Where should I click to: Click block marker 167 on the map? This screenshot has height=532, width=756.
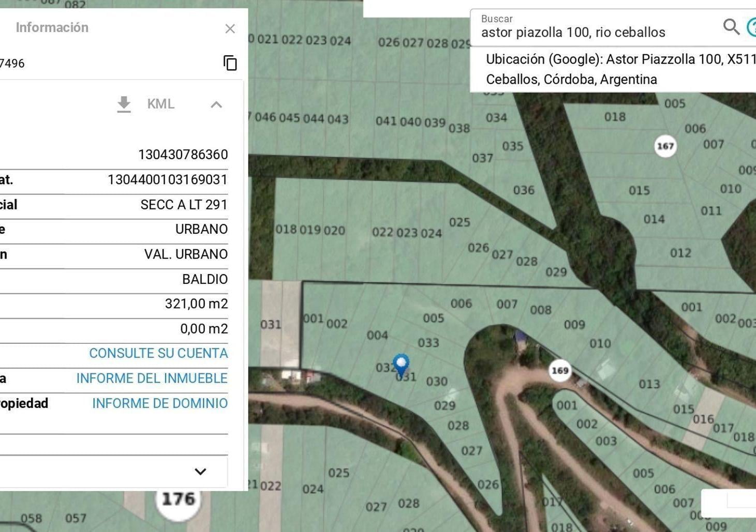665,146
